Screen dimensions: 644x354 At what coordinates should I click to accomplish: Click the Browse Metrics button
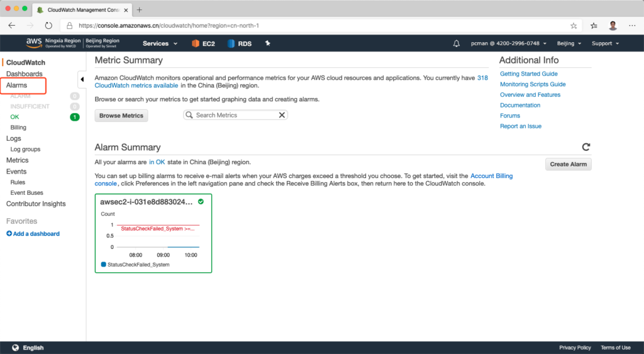click(x=121, y=116)
